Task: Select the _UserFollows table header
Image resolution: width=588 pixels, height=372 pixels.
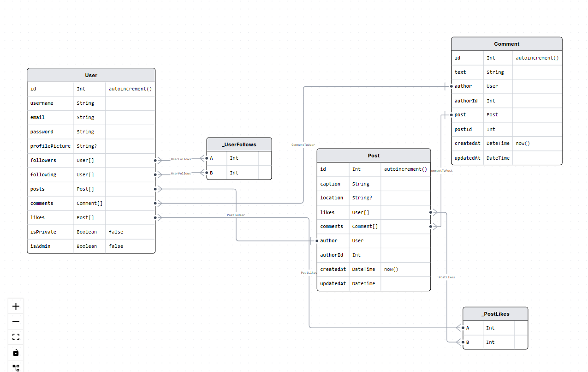Action: [x=239, y=144]
